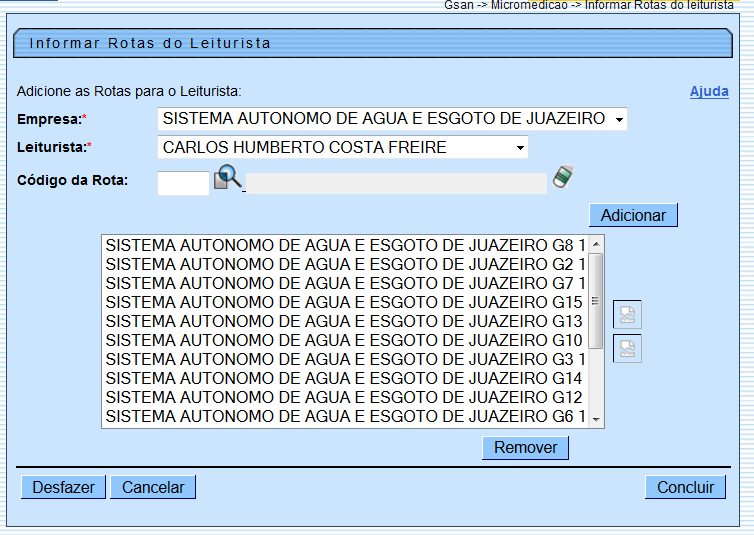Viewport: 754px width, 535px height.
Task: Select the list row ending G14
Action: tap(345, 378)
